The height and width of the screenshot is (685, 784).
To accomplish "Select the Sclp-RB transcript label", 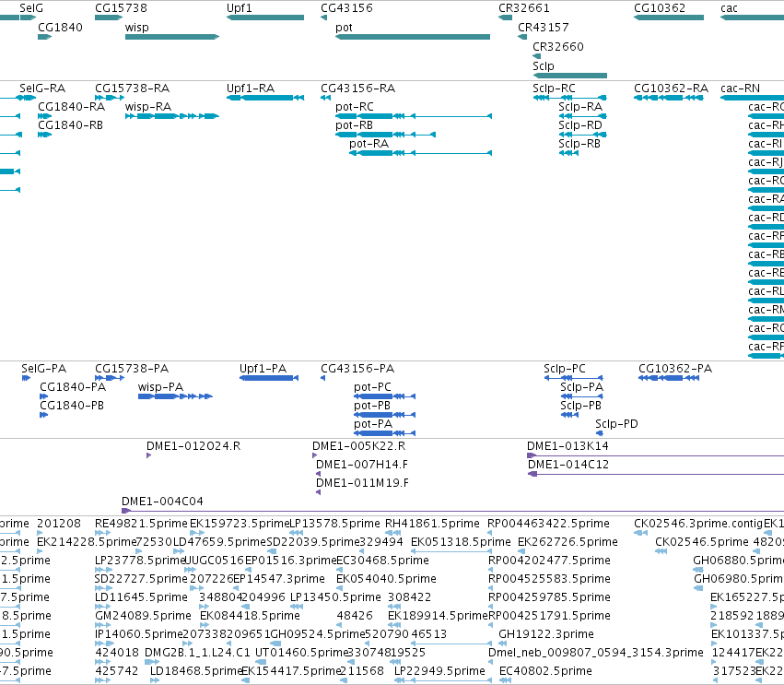I will 579,144.
